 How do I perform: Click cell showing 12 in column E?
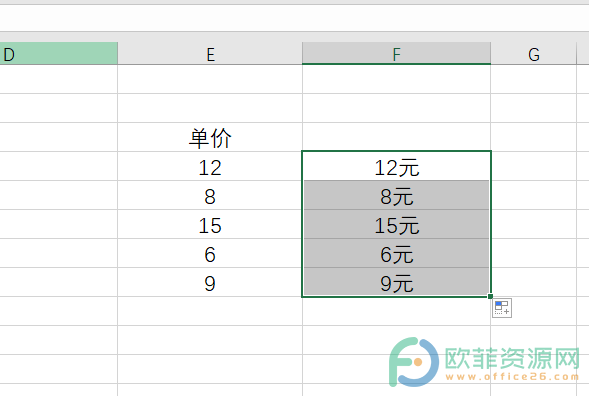[x=210, y=166]
